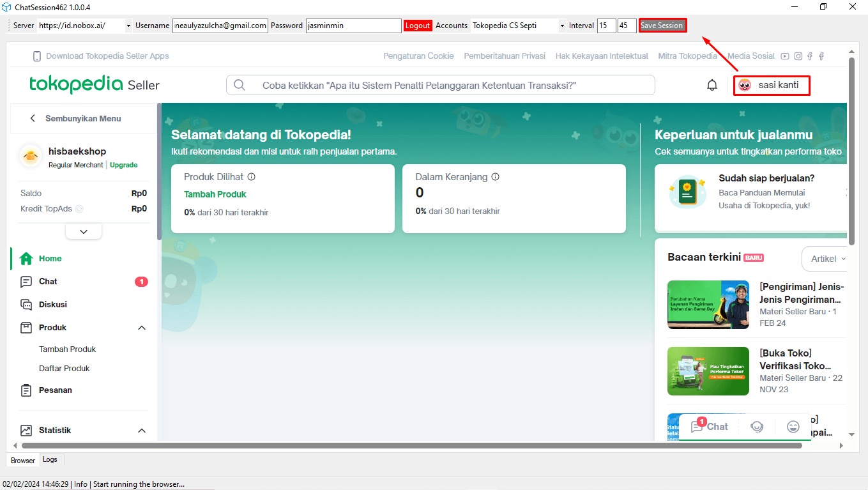The image size is (868, 490).
Task: Click the Pesanan orders icon
Action: pyautogui.click(x=26, y=390)
